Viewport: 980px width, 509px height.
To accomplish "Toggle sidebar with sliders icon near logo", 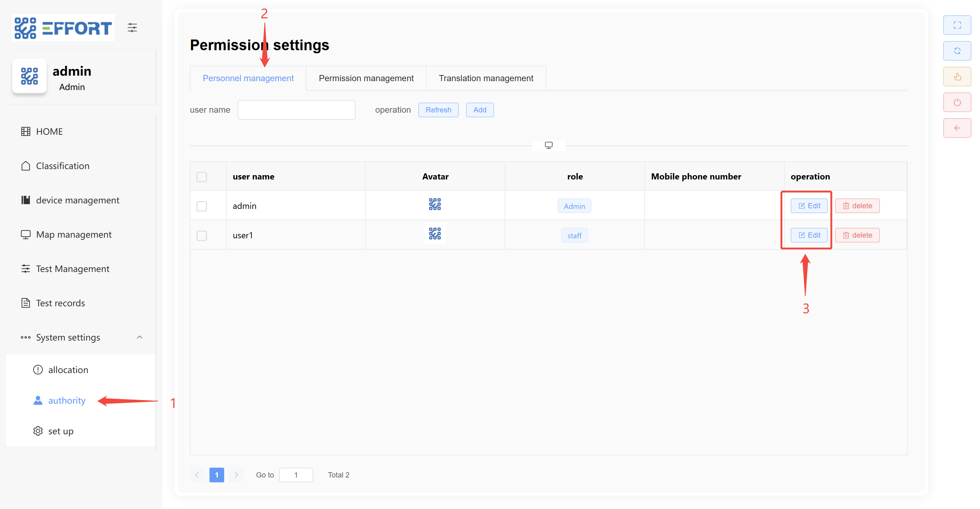I will 132,28.
